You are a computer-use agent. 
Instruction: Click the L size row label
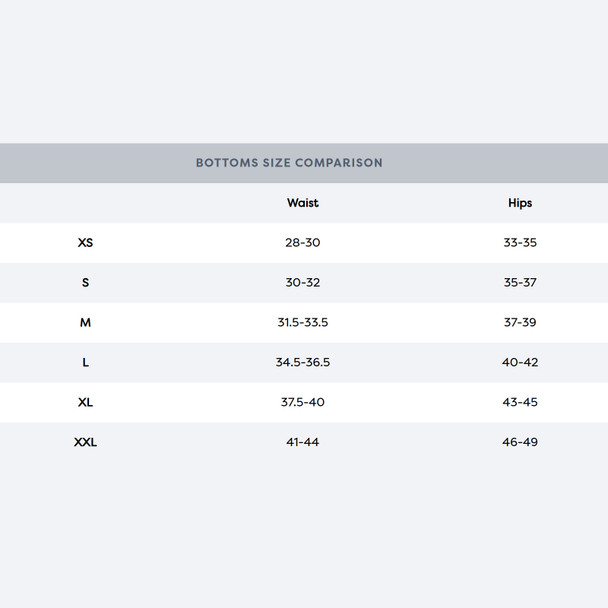point(85,363)
